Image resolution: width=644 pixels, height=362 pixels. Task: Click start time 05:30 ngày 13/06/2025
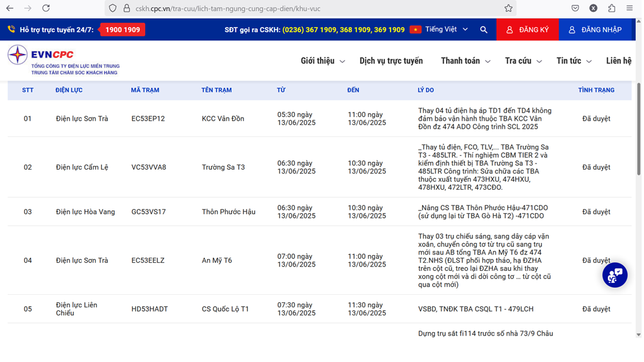pyautogui.click(x=297, y=119)
